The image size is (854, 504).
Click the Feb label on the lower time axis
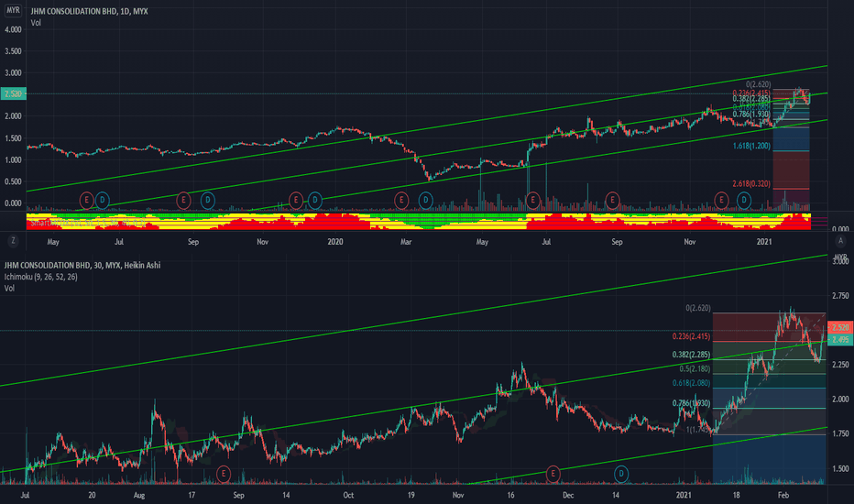(x=783, y=495)
